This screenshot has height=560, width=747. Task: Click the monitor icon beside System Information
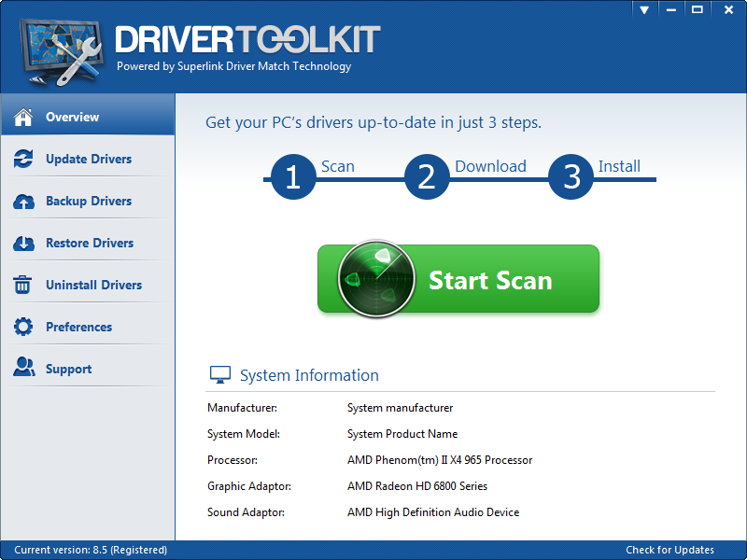tap(219, 373)
